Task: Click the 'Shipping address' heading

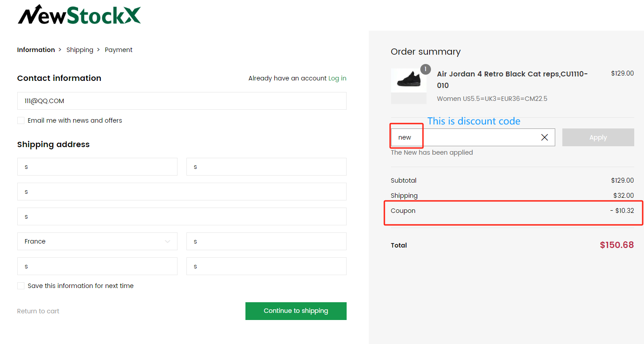Action: tap(53, 144)
